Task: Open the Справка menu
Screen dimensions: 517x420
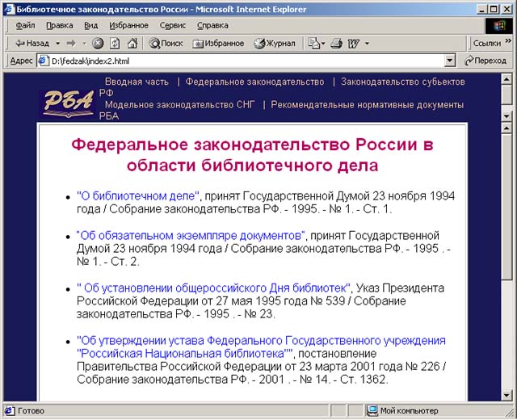Action: coord(212,25)
